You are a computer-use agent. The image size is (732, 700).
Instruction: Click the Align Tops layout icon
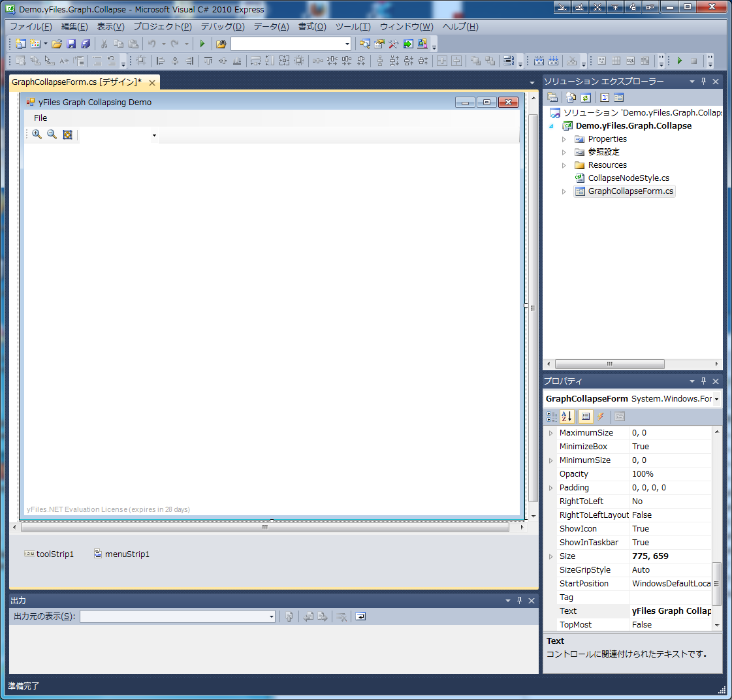[208, 61]
